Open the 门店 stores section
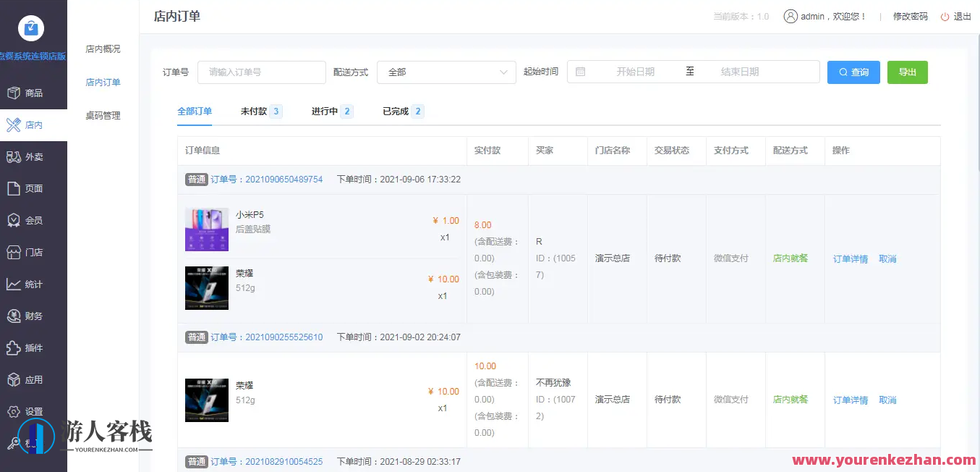Viewport: 980px width, 472px height. [33, 252]
